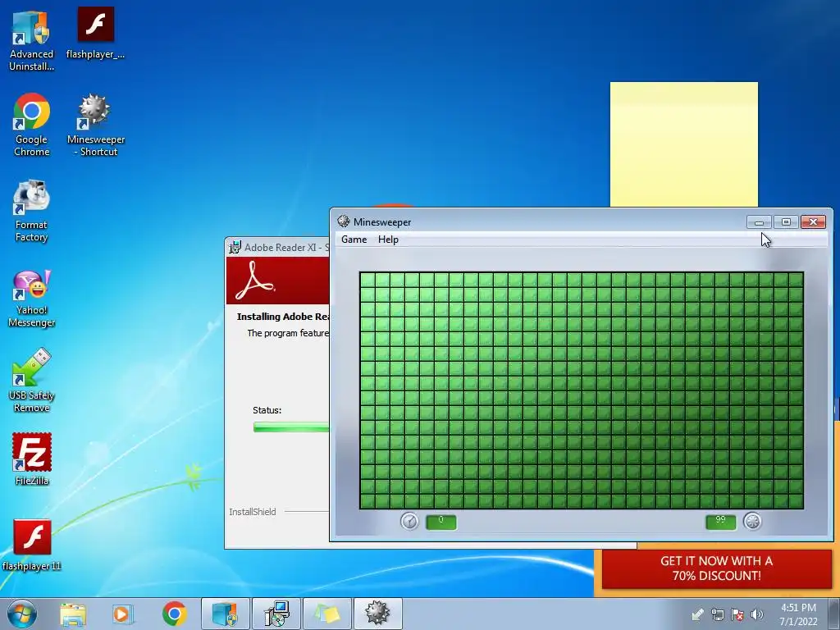Screen dimensions: 840x630
Task: Switch to the Minesweeper taskbar button
Action: [x=377, y=614]
